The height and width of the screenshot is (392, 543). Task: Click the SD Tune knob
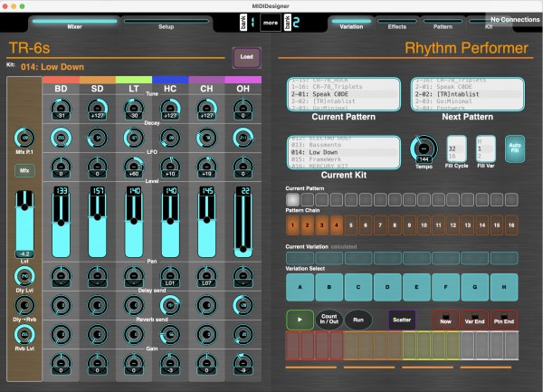pyautogui.click(x=98, y=109)
